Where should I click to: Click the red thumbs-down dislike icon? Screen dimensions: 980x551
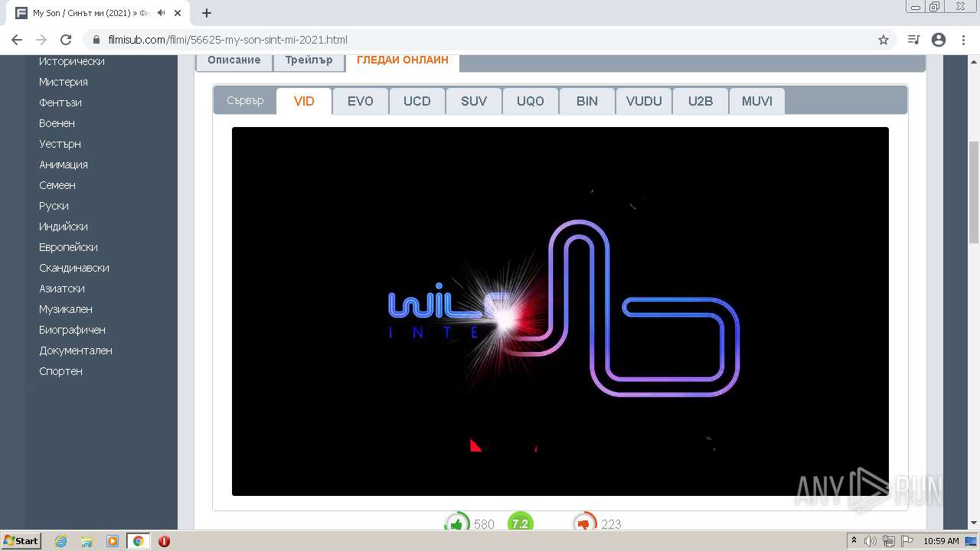[585, 523]
